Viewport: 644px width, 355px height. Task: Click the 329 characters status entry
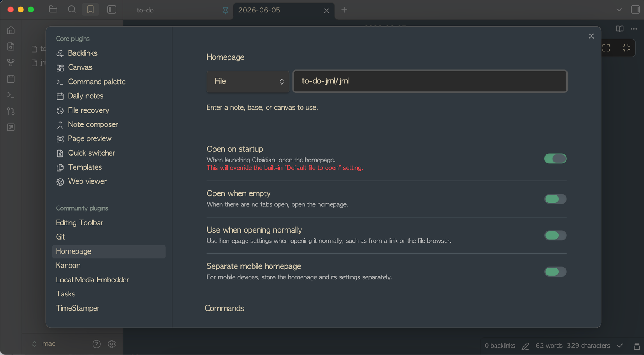588,346
